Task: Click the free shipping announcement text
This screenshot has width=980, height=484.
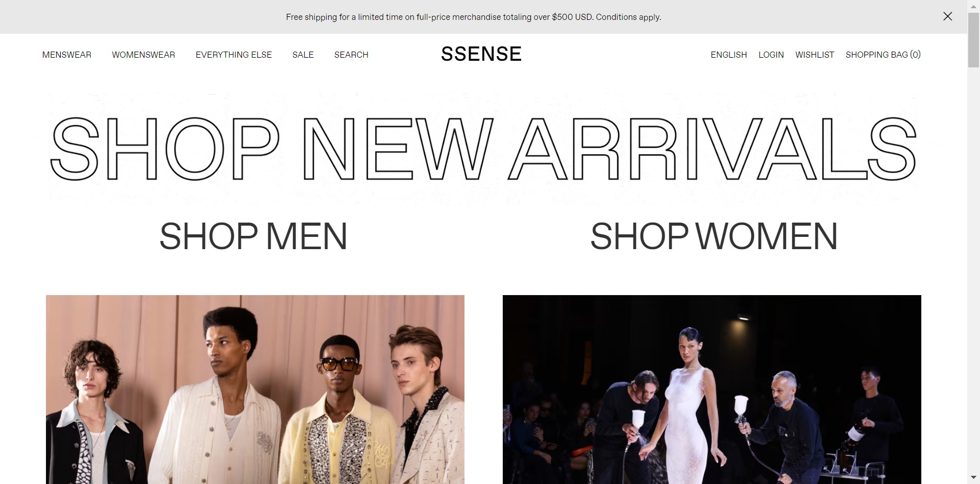Action: [x=474, y=17]
